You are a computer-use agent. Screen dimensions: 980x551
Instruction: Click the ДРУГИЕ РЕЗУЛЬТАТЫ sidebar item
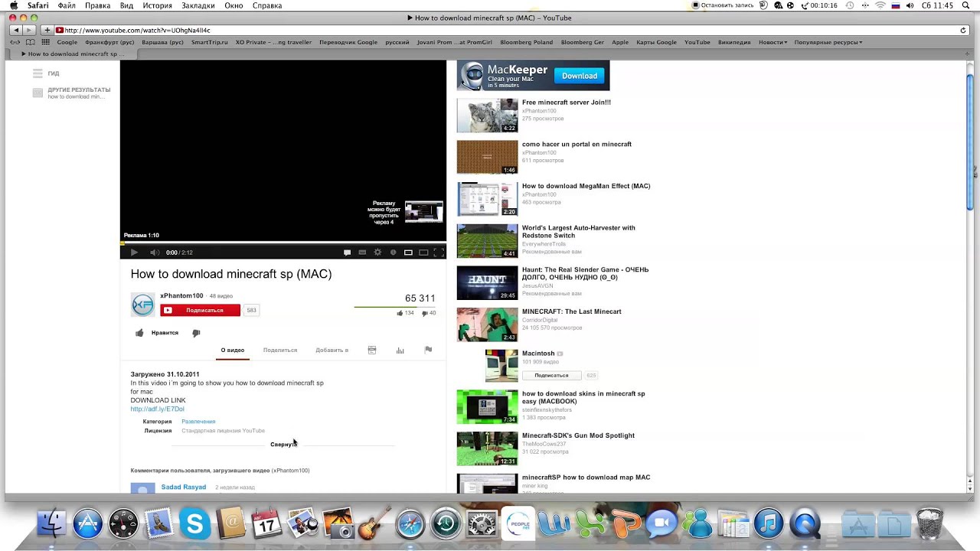79,90
